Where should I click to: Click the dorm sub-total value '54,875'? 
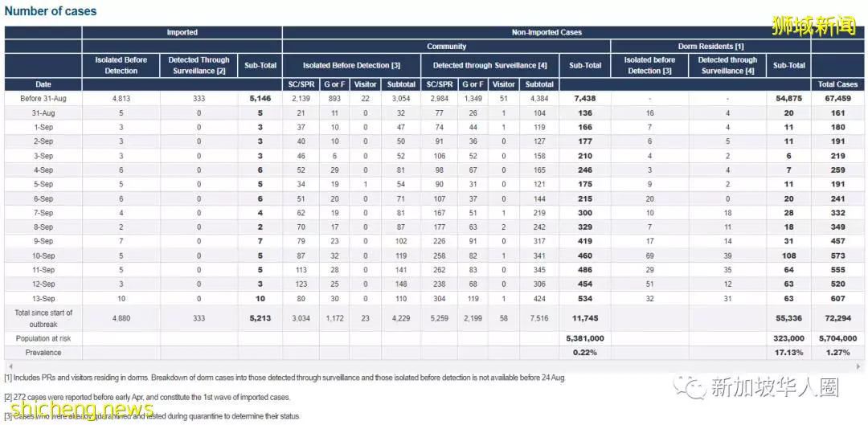click(x=789, y=99)
